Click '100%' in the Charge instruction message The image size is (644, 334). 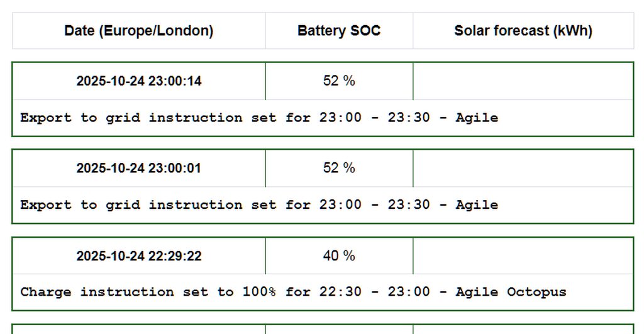coord(258,292)
